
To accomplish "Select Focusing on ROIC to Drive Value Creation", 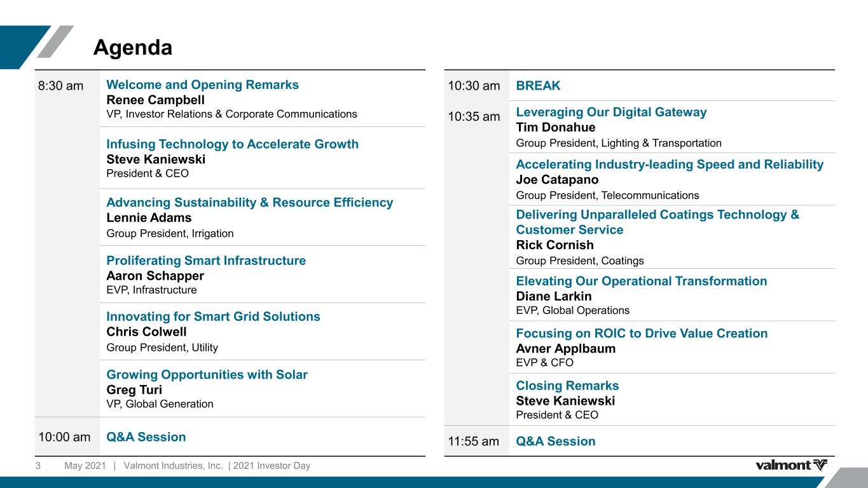I will (x=642, y=334).
